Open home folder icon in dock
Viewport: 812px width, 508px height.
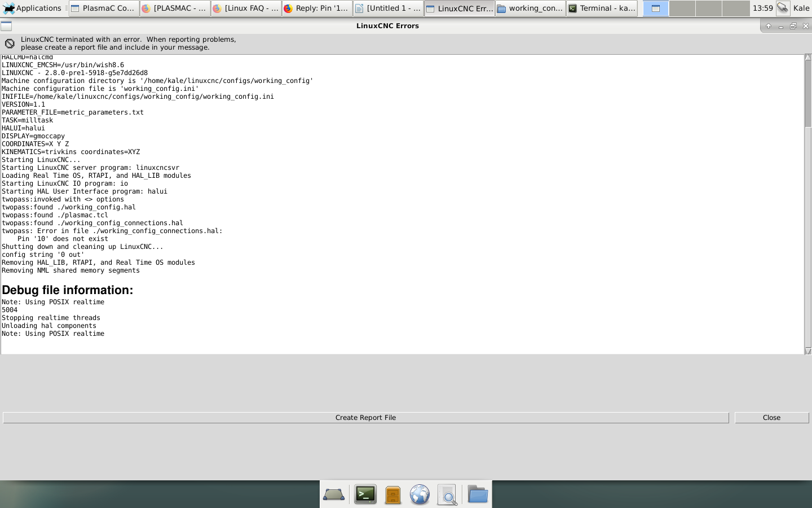[478, 494]
